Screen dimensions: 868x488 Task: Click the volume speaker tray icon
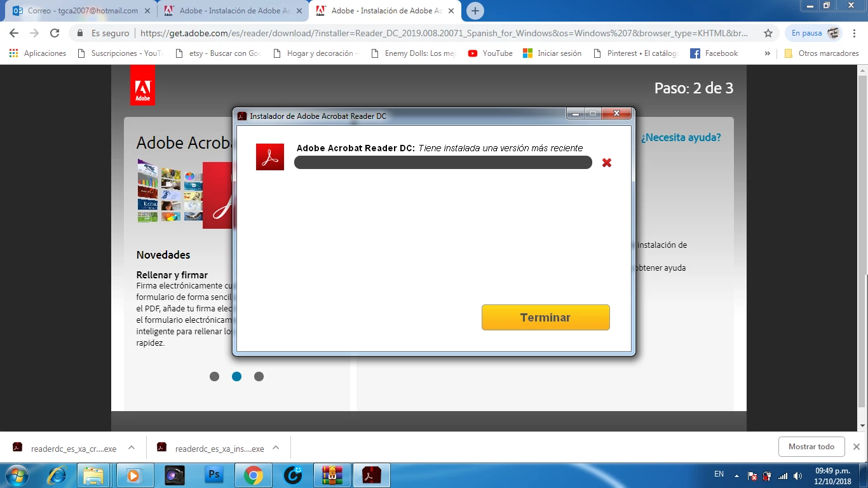[x=798, y=475]
